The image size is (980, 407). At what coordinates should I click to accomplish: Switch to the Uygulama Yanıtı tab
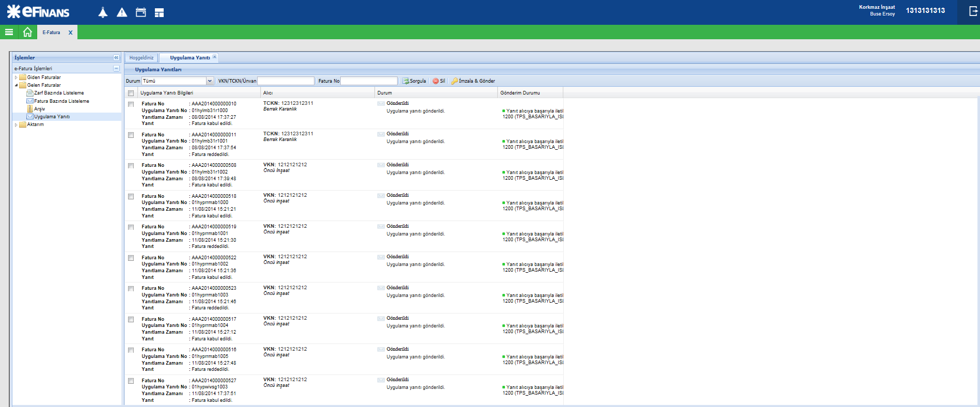[x=189, y=58]
